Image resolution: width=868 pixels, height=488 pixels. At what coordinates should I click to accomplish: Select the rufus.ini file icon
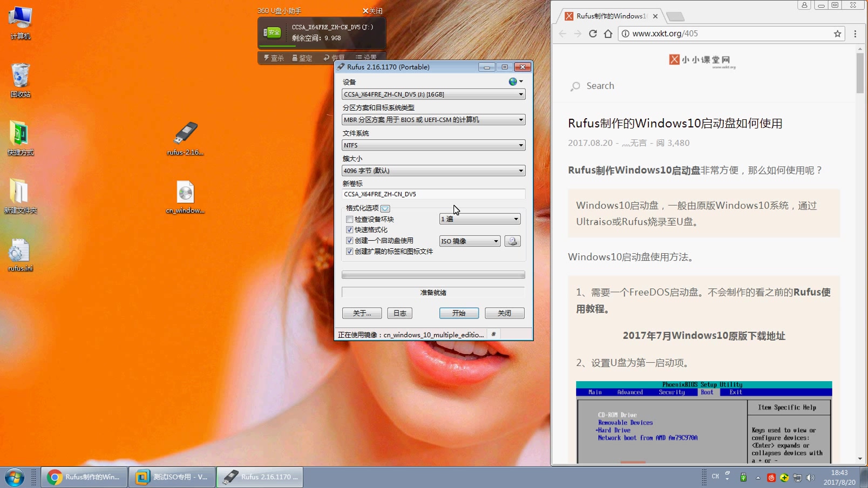(x=21, y=255)
